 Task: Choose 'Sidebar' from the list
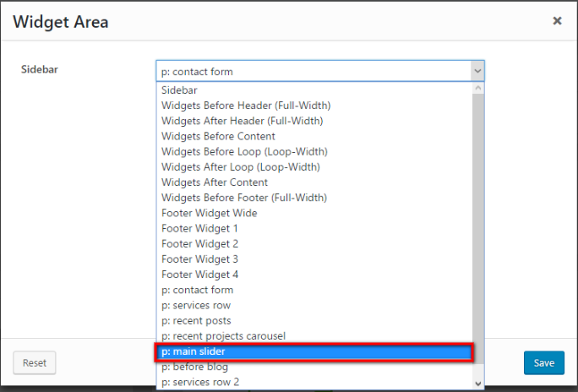[179, 90]
